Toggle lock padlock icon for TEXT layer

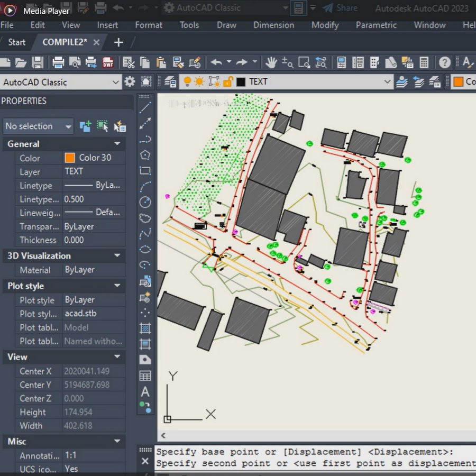click(227, 81)
